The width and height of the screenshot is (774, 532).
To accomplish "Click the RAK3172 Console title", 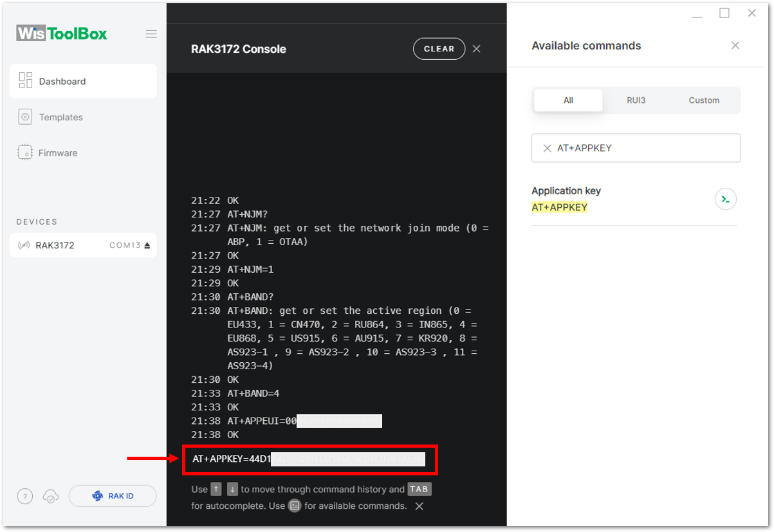I will click(239, 49).
